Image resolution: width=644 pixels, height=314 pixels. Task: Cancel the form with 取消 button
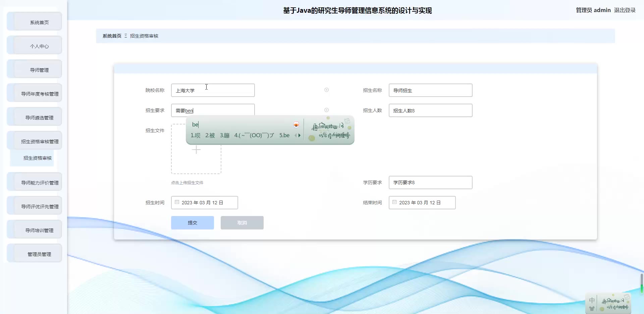(x=242, y=223)
